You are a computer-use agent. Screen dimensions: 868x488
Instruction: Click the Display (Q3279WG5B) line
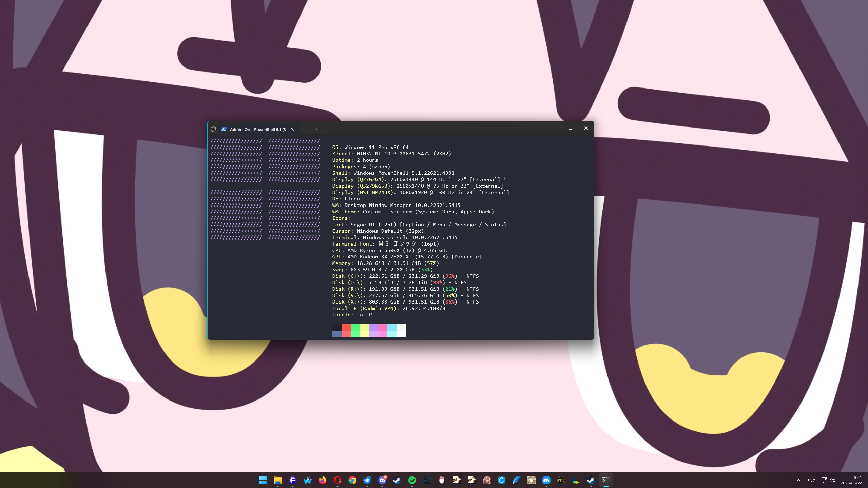pyautogui.click(x=418, y=186)
